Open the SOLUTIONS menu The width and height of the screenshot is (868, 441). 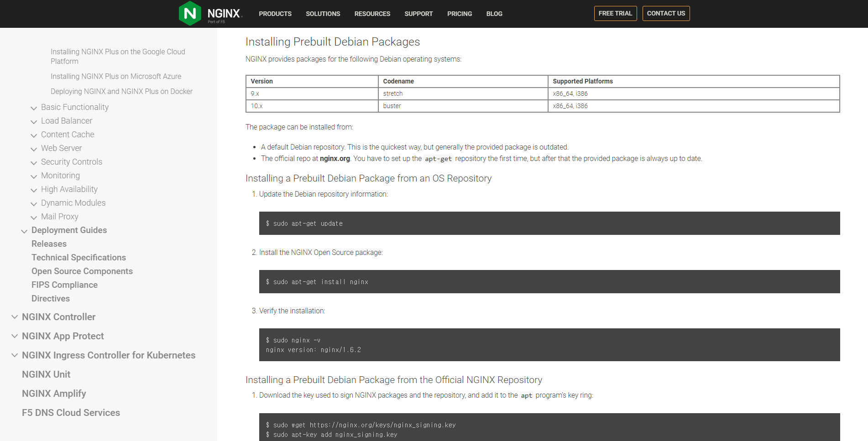[323, 14]
